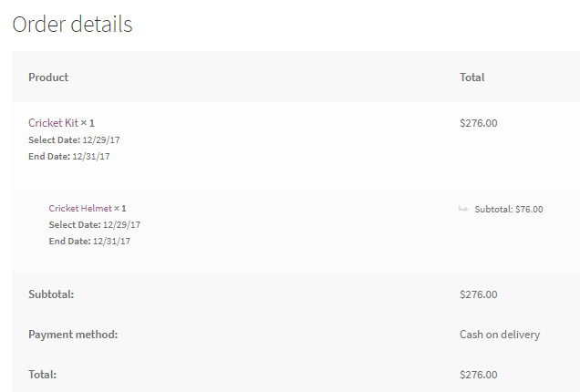
Task: Click the Cricket Helmet End Date line
Action: tap(89, 242)
